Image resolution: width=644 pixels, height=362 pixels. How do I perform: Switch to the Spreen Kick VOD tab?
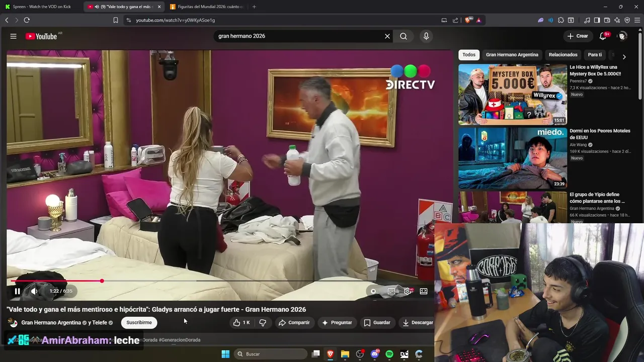[42, 7]
